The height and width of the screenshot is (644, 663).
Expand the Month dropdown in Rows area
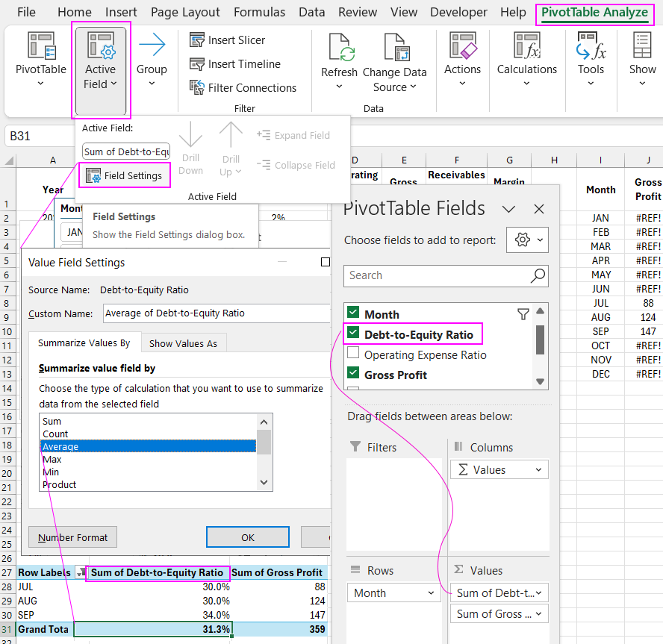coord(431,593)
